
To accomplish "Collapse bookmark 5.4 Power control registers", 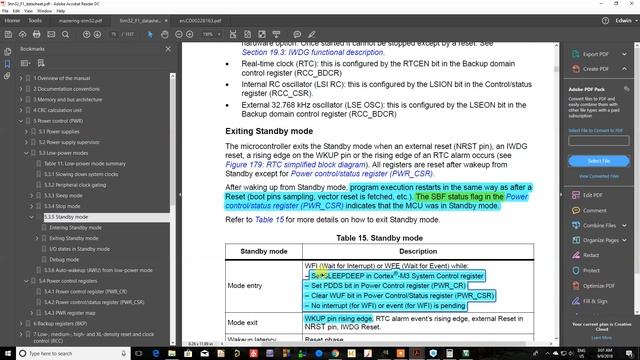I will click(27, 281).
